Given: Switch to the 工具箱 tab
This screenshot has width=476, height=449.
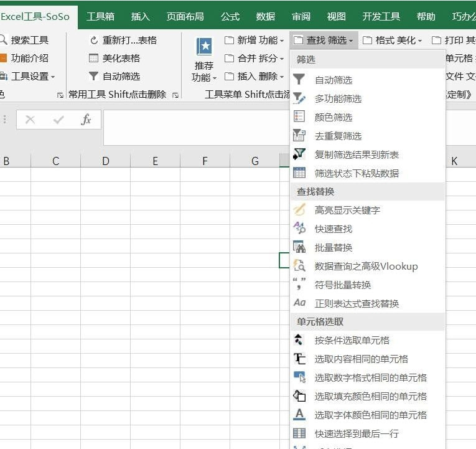Looking at the screenshot, I should point(100,16).
